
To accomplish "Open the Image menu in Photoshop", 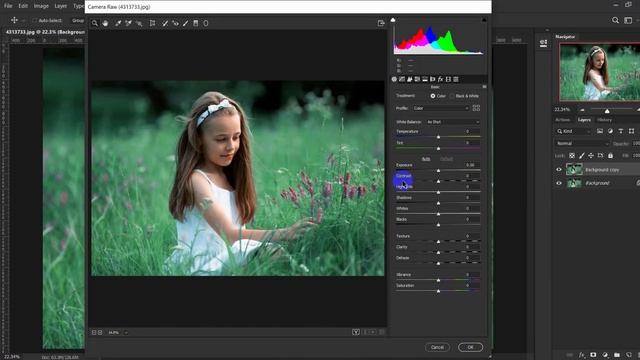I will tap(41, 6).
